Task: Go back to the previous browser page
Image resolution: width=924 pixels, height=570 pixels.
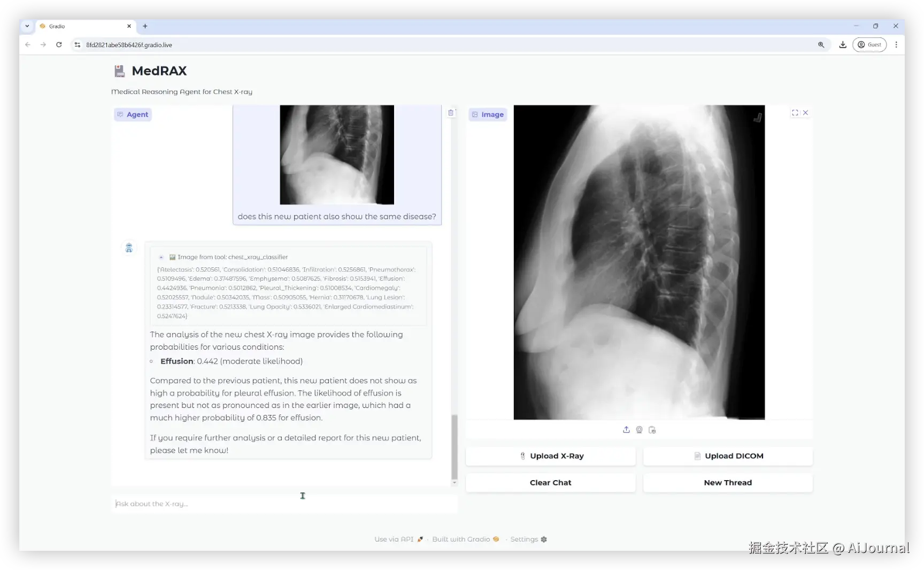Action: coord(28,45)
